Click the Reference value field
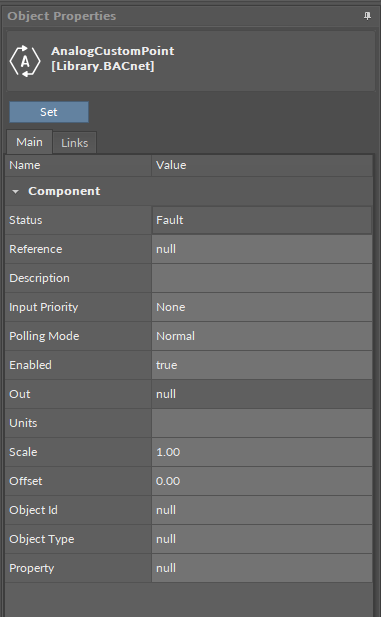The height and width of the screenshot is (617, 381). point(262,249)
